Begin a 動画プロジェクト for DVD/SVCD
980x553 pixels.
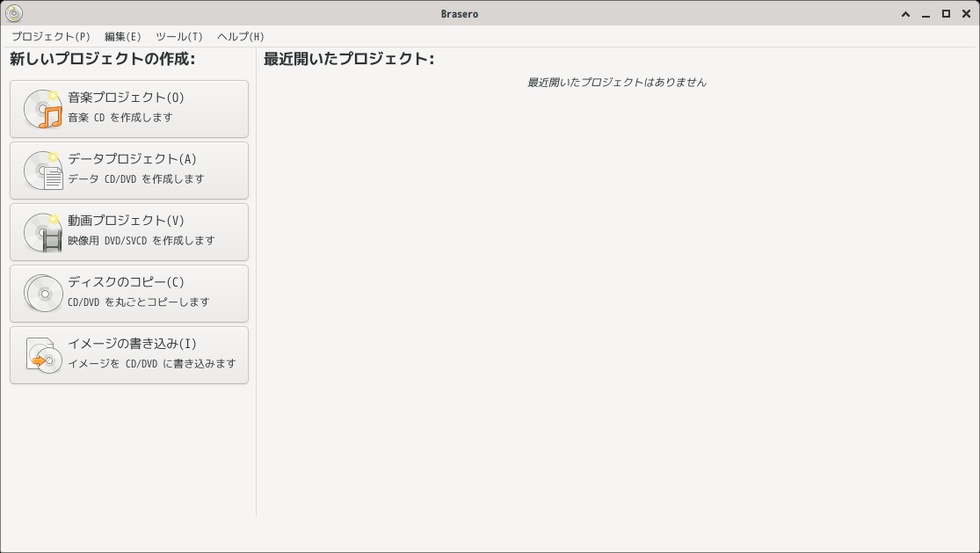click(129, 231)
